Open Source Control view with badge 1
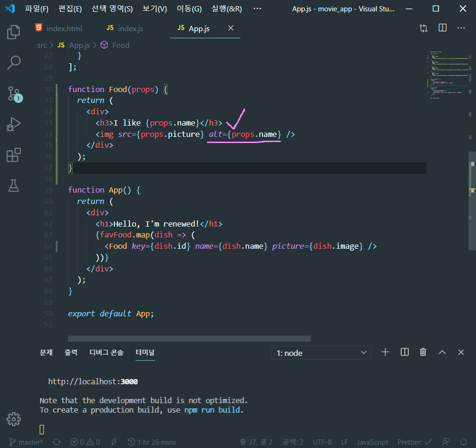This screenshot has height=448, width=476. coord(14,94)
